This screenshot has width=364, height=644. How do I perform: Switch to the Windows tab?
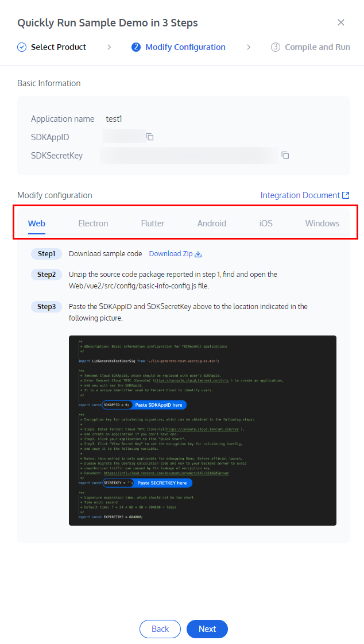tap(322, 223)
